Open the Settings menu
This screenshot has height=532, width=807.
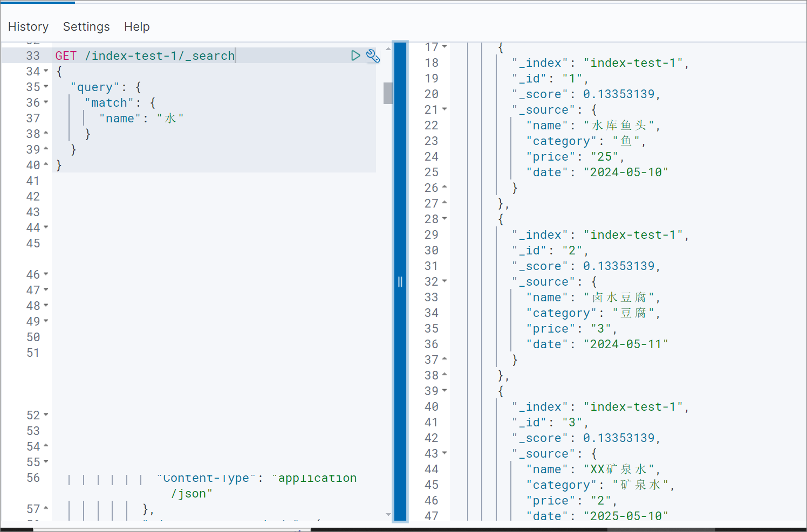[x=86, y=26]
